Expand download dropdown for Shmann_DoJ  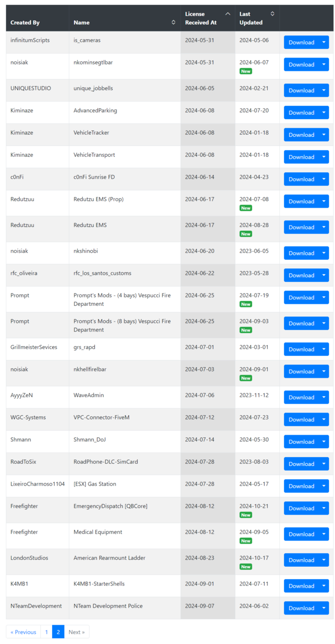point(324,442)
